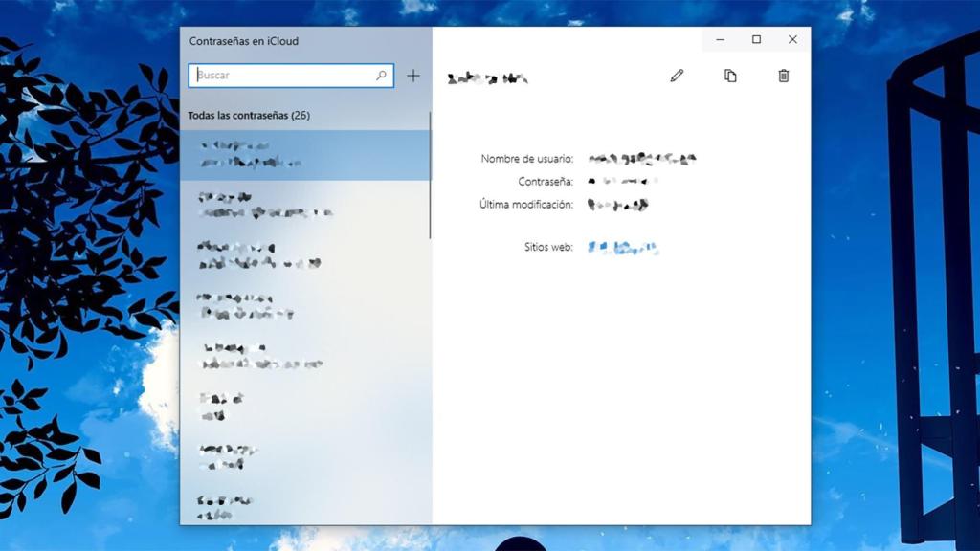Viewport: 980px width, 551px height.
Task: Minimize the iCloud Passwords window
Action: coord(720,39)
